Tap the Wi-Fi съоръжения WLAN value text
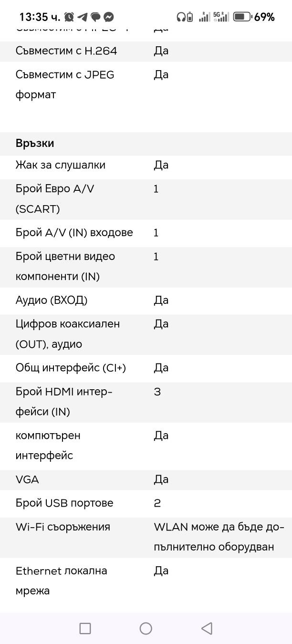 click(219, 537)
